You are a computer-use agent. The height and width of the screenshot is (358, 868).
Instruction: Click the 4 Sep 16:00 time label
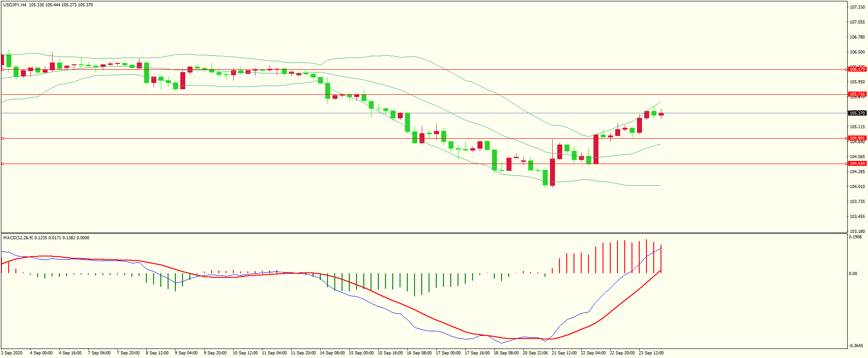pyautogui.click(x=70, y=353)
